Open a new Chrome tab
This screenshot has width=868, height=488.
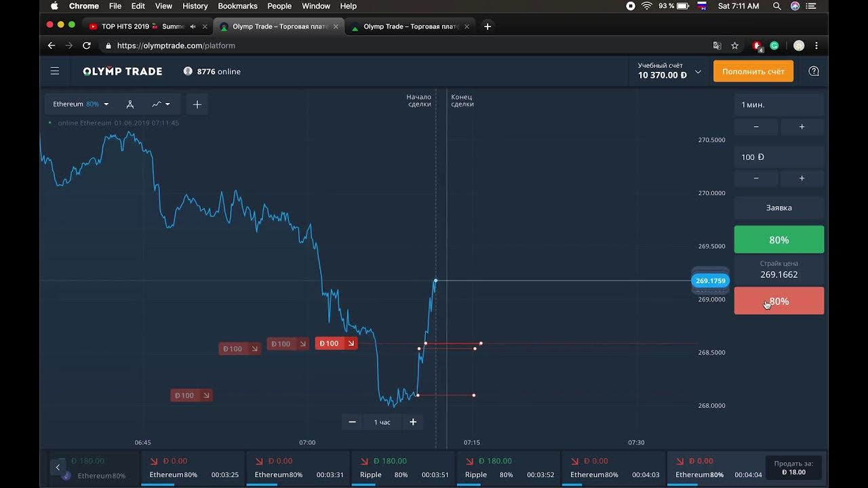pyautogui.click(x=487, y=26)
